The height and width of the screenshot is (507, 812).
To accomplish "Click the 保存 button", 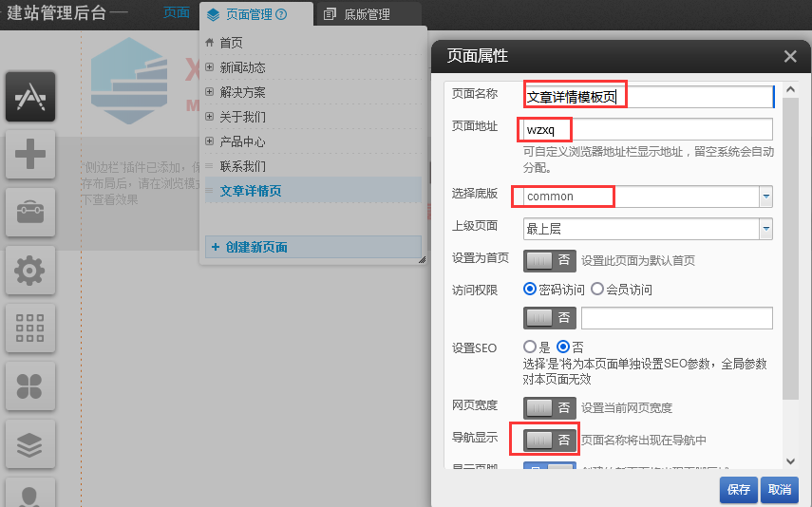I will pos(739,489).
